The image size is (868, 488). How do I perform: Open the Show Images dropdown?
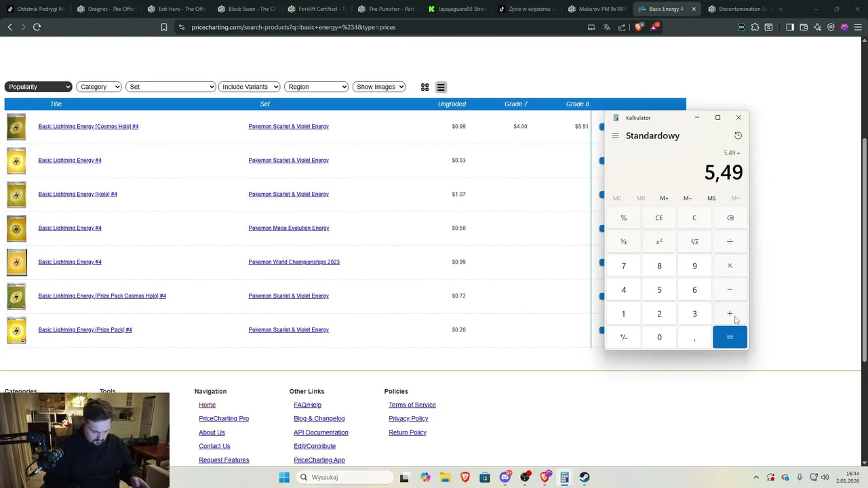point(379,87)
